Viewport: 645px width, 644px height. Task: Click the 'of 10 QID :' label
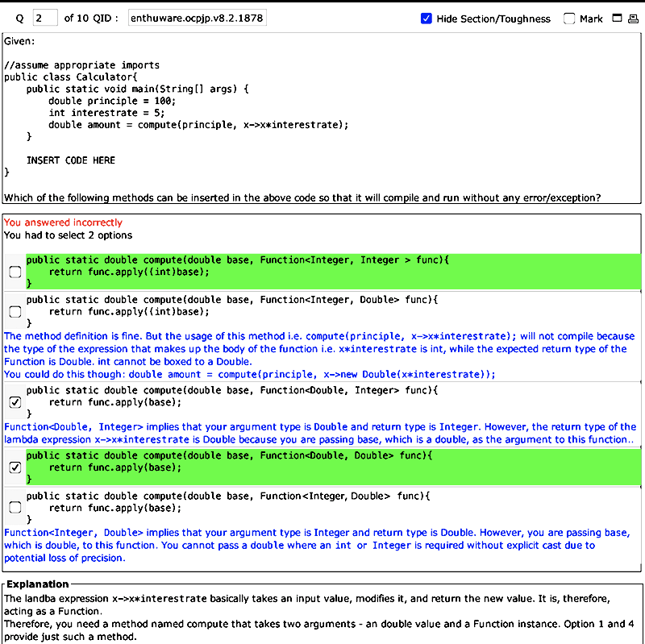(91, 19)
